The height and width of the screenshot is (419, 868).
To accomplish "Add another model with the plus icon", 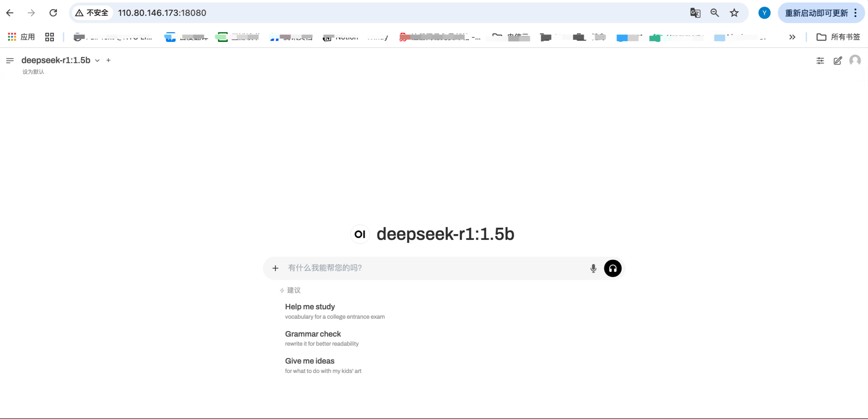I will tap(108, 60).
